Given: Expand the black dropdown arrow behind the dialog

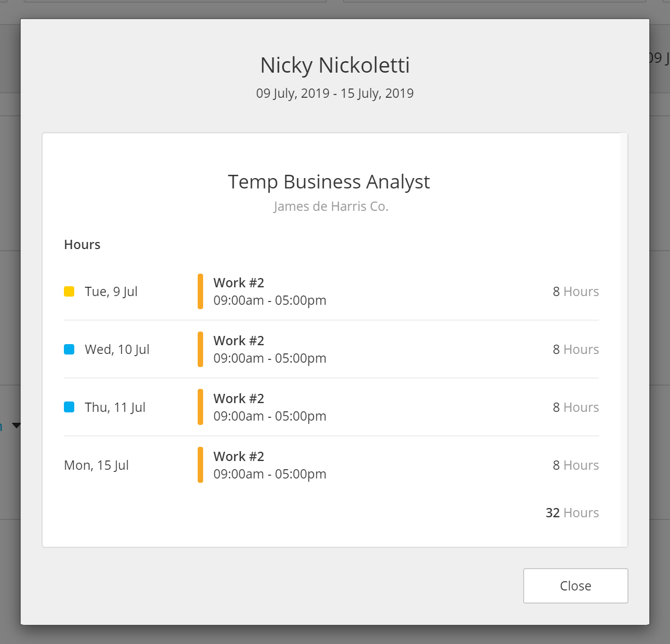Looking at the screenshot, I should [16, 426].
